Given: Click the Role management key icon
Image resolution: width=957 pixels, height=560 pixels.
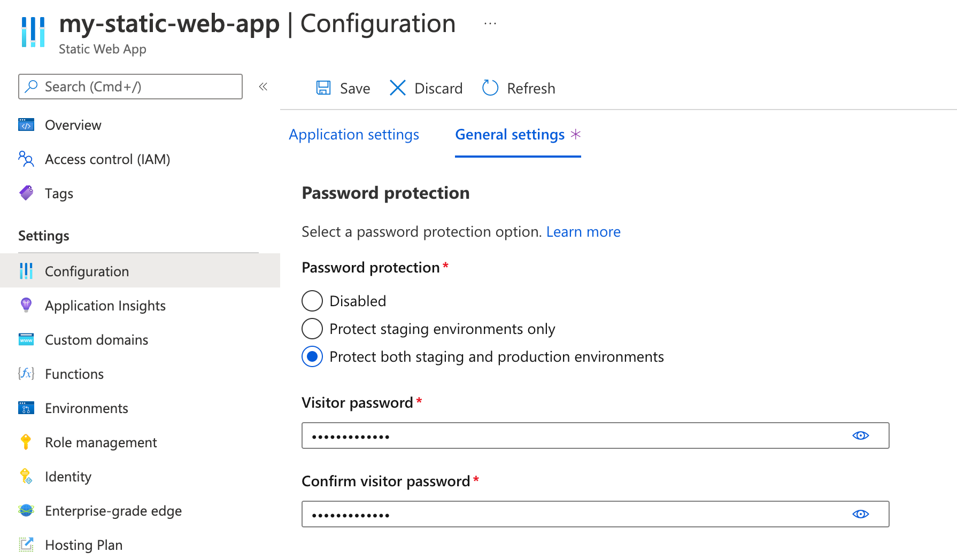Looking at the screenshot, I should (26, 442).
